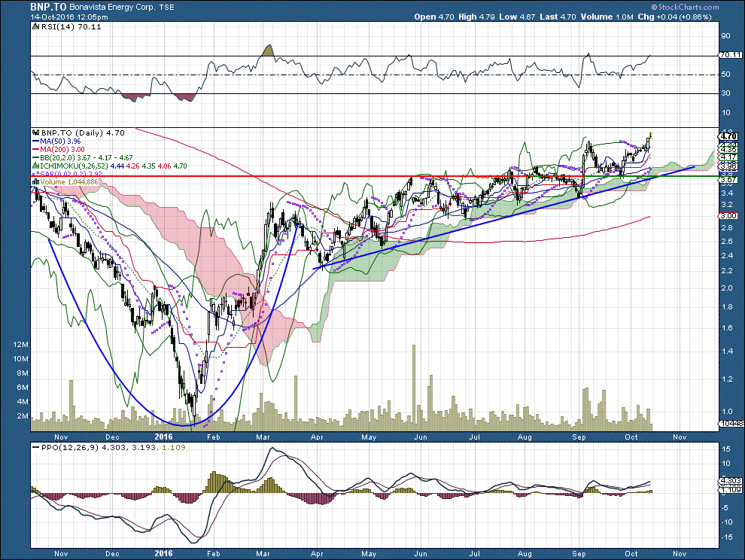Click the red 3.00 price tag on right axis
Screen dimensions: 745x560
[x=728, y=216]
